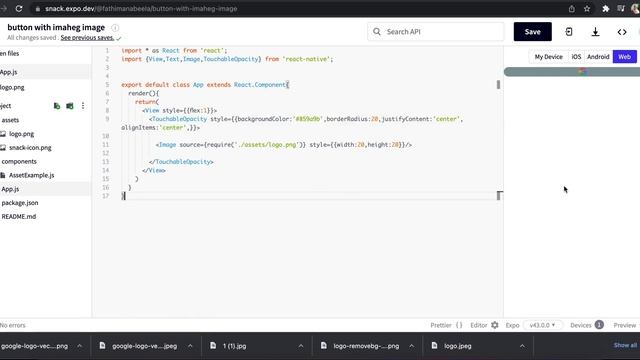640x360 pixels.
Task: Expand the assets folder
Action: [x=10, y=120]
